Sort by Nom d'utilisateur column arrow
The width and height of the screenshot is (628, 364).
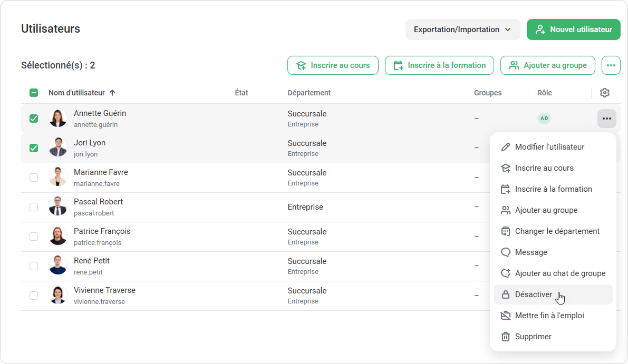112,93
